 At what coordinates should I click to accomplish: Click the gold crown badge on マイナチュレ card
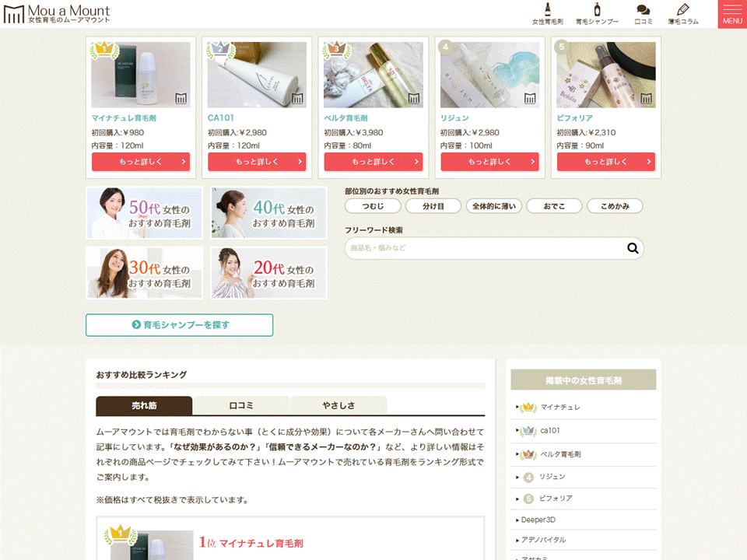(103, 50)
